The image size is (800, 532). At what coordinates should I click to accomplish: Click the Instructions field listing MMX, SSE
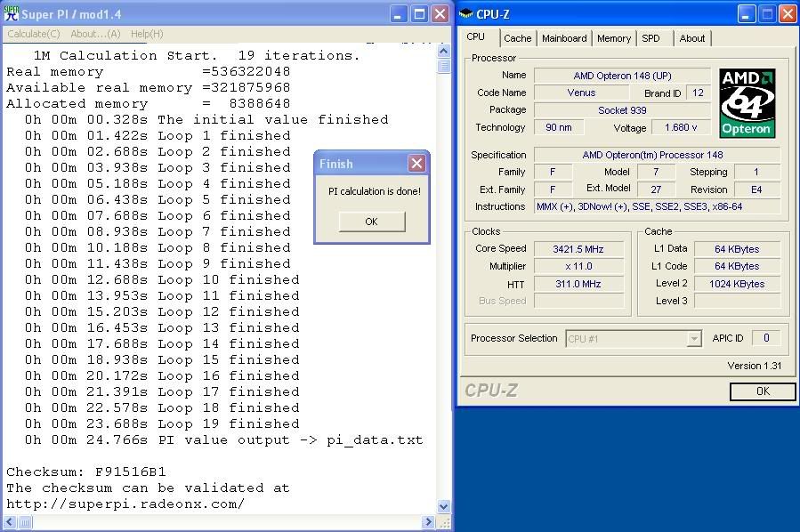657,206
